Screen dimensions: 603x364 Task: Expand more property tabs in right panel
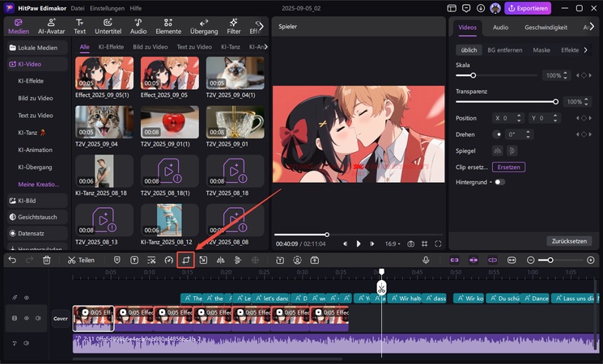(x=592, y=27)
